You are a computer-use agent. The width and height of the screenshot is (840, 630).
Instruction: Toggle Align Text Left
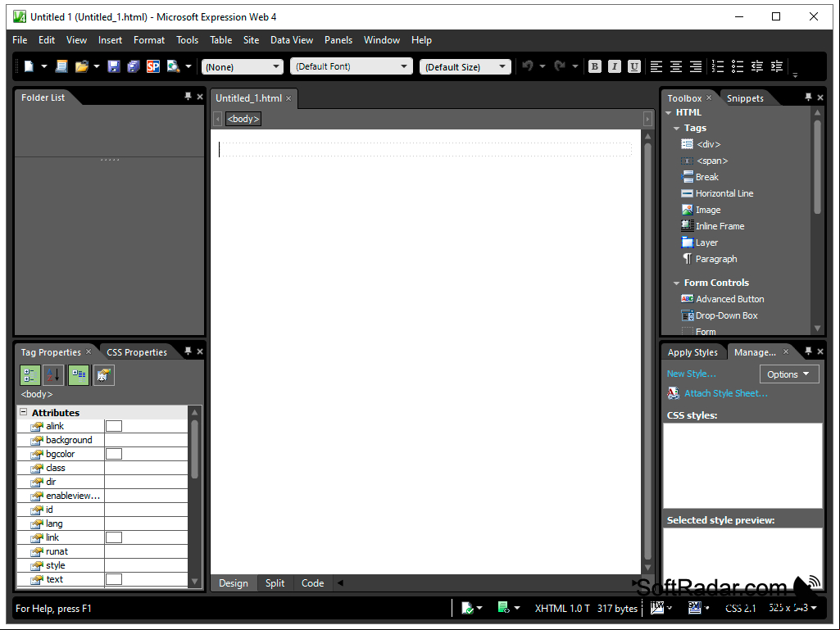[656, 66]
